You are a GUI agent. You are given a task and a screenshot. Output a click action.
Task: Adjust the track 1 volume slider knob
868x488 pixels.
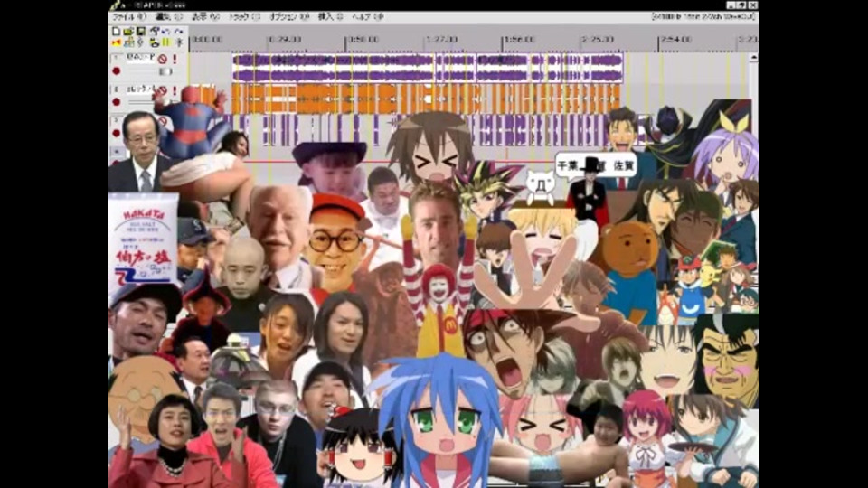click(166, 72)
